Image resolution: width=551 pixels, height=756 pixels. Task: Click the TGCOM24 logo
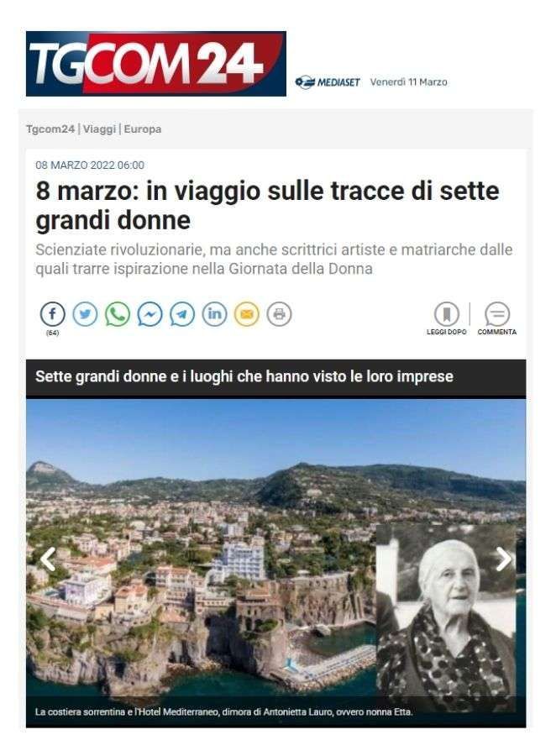(x=156, y=64)
